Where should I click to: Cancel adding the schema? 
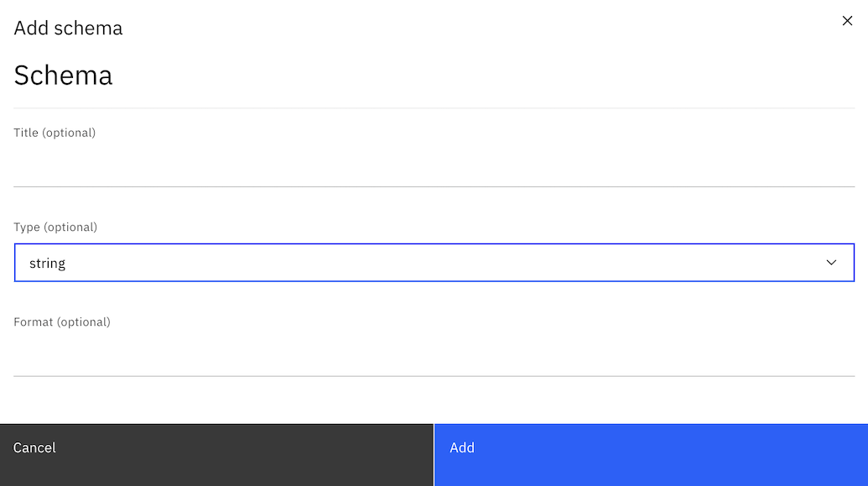216,455
